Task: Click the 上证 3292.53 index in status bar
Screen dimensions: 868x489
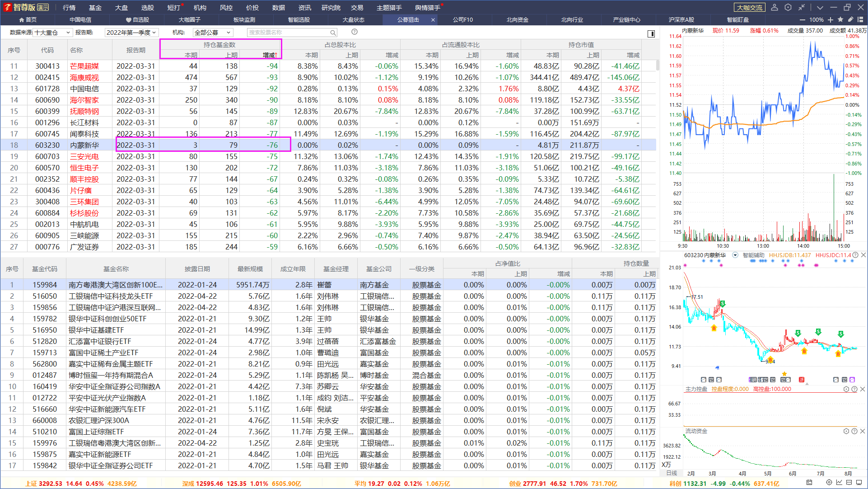Action: [81, 484]
